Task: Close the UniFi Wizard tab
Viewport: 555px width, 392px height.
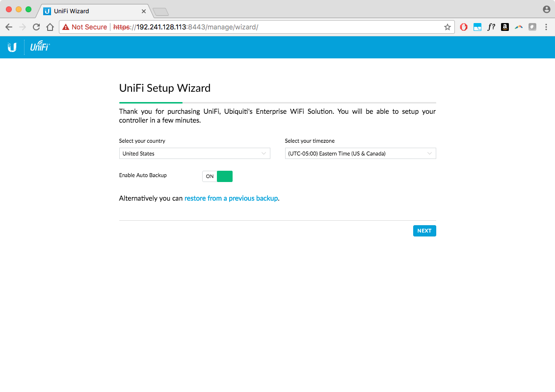Action: point(144,11)
